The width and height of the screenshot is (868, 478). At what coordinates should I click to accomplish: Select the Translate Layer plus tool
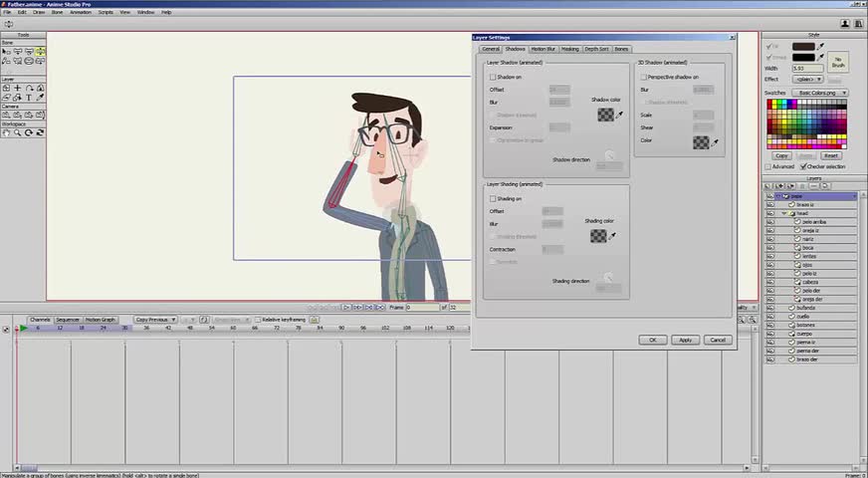(x=18, y=88)
